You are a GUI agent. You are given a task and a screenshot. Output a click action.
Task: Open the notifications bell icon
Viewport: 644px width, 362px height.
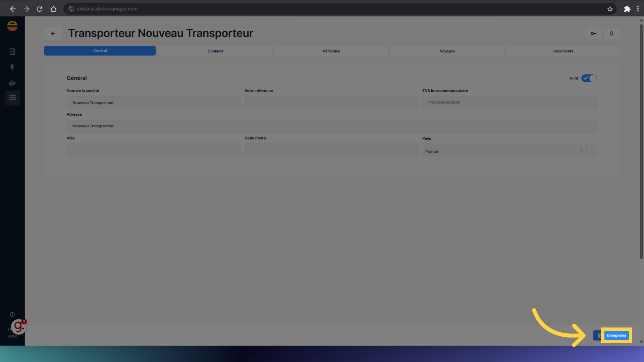click(x=611, y=34)
